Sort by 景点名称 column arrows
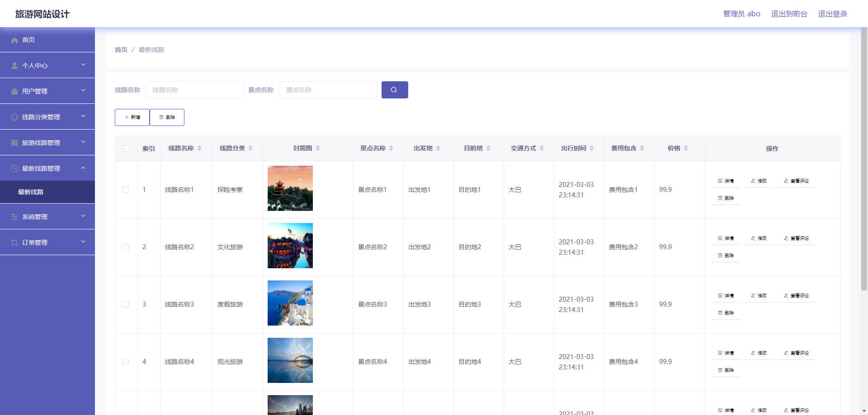The height and width of the screenshot is (415, 868). pyautogui.click(x=391, y=148)
